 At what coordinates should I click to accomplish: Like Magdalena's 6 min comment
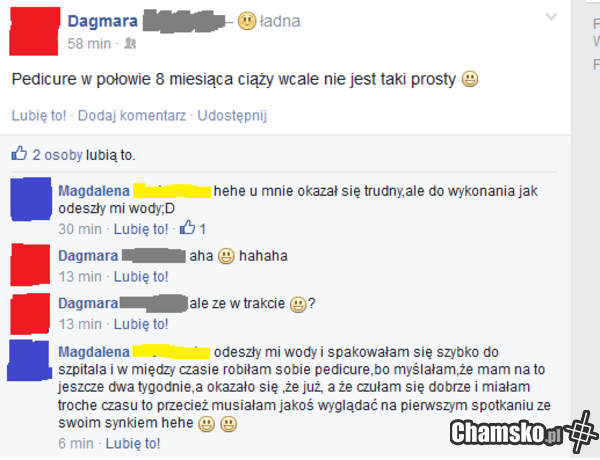(x=132, y=443)
